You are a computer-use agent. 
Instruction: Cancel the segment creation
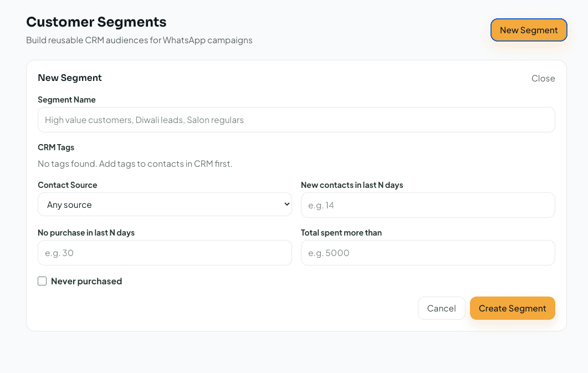pyautogui.click(x=441, y=308)
